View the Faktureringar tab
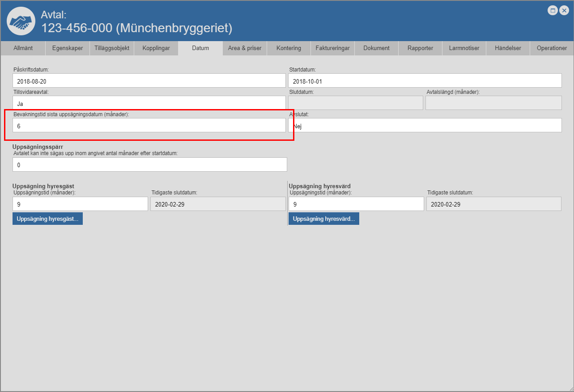 click(332, 48)
